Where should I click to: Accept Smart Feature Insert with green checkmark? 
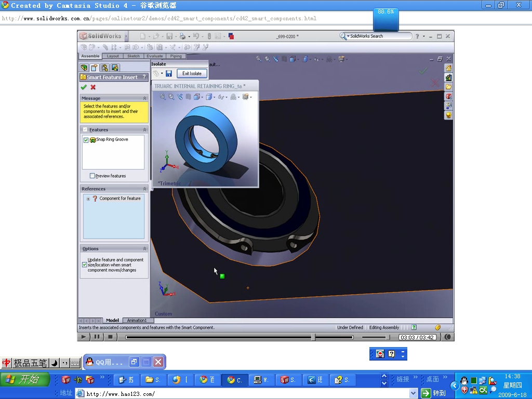pos(84,87)
